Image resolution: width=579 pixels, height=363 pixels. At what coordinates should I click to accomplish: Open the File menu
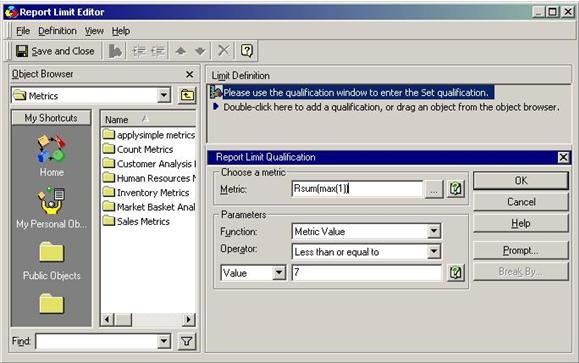[x=23, y=31]
